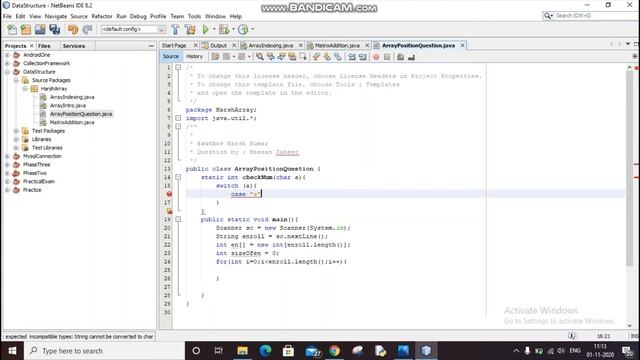Image resolution: width=640 pixels, height=360 pixels.
Task: Open Windows Start button
Action: click(x=12, y=351)
